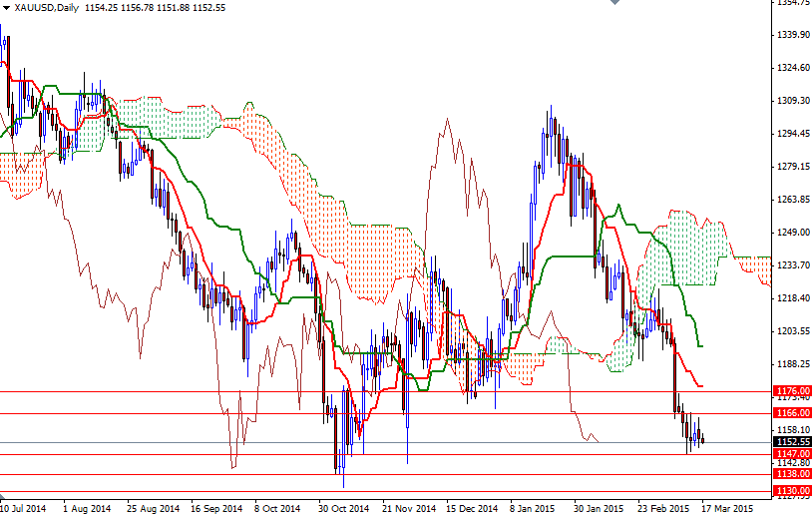812x515 pixels.
Task: Click the small triangle before XAUUSD,Daily title
Action: [x=6, y=8]
